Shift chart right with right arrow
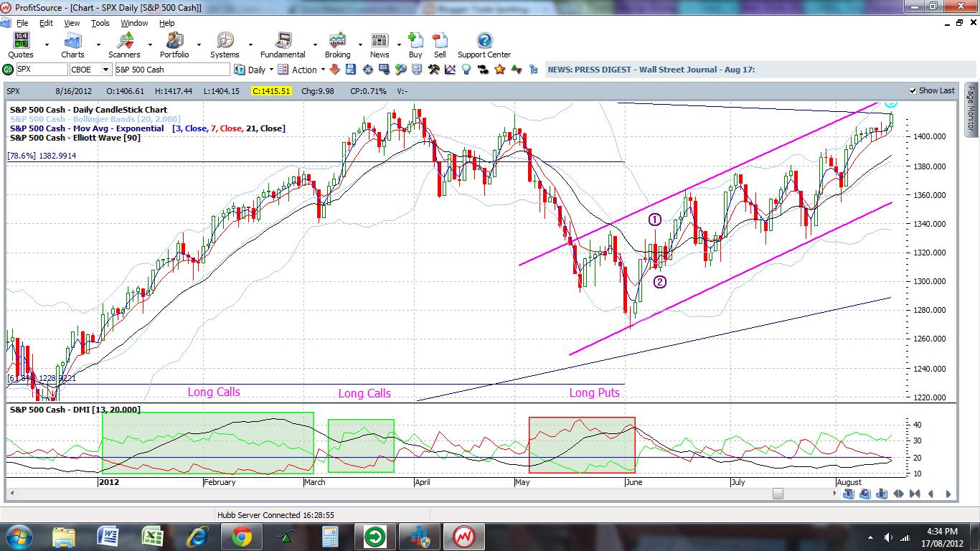Image resolution: width=980 pixels, height=551 pixels. 948,494
